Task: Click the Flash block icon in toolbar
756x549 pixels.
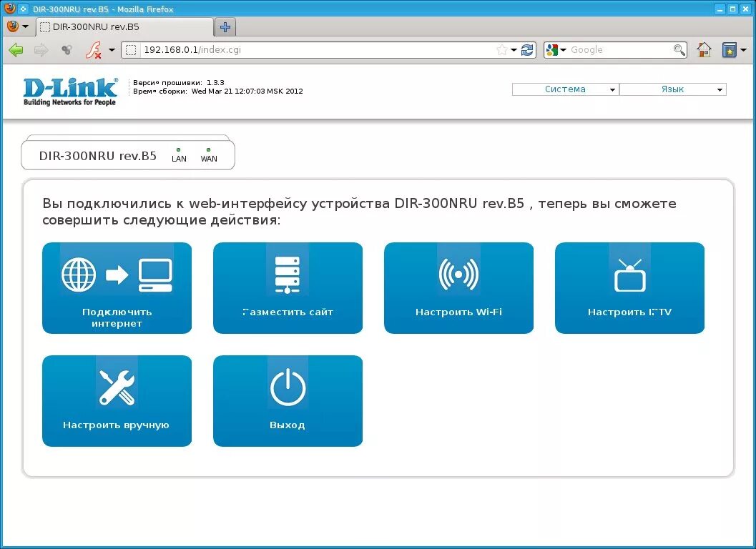Action: pyautogui.click(x=94, y=49)
